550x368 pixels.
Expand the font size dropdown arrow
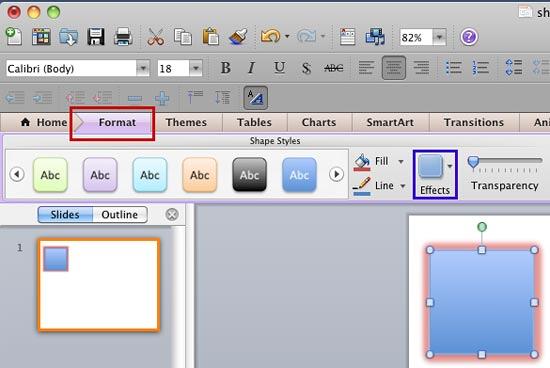tap(196, 68)
